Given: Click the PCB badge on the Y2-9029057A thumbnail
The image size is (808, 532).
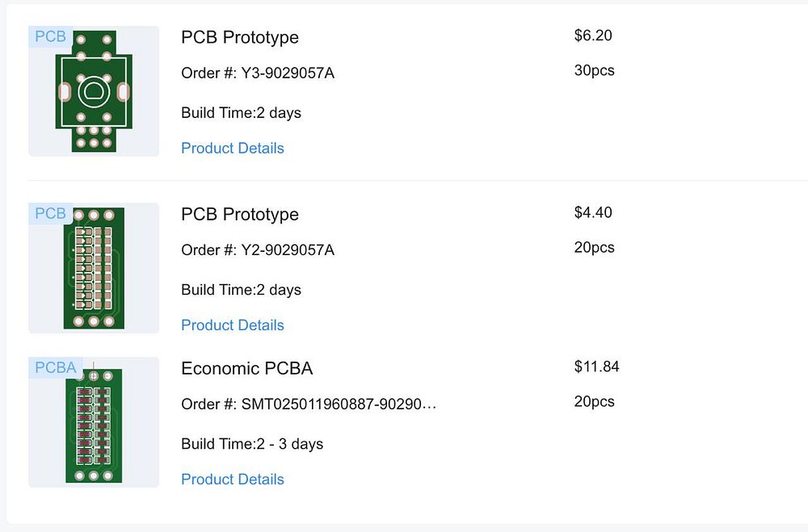Looking at the screenshot, I should 50,214.
